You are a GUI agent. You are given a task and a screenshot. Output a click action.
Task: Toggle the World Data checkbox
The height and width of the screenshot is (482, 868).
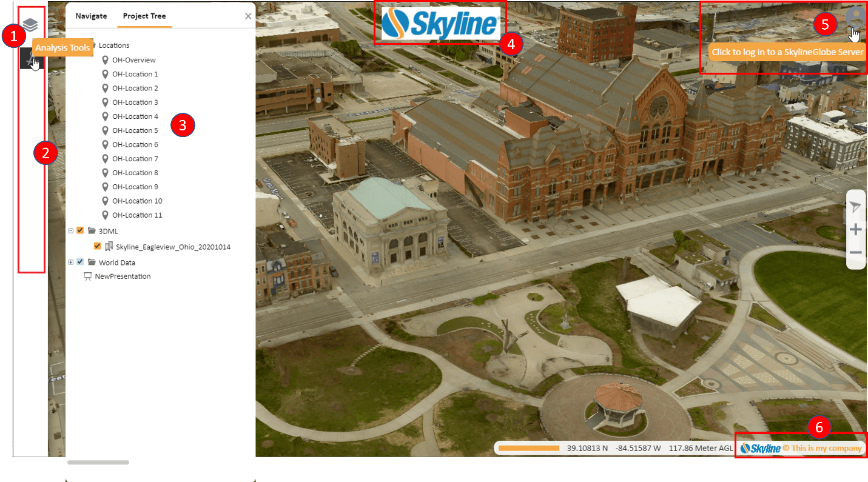(x=80, y=262)
